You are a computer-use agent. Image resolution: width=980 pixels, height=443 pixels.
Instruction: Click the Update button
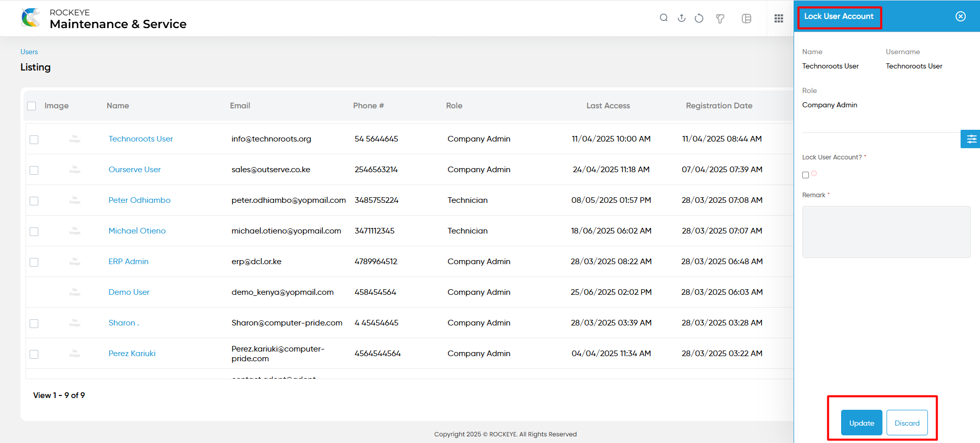[x=862, y=423]
